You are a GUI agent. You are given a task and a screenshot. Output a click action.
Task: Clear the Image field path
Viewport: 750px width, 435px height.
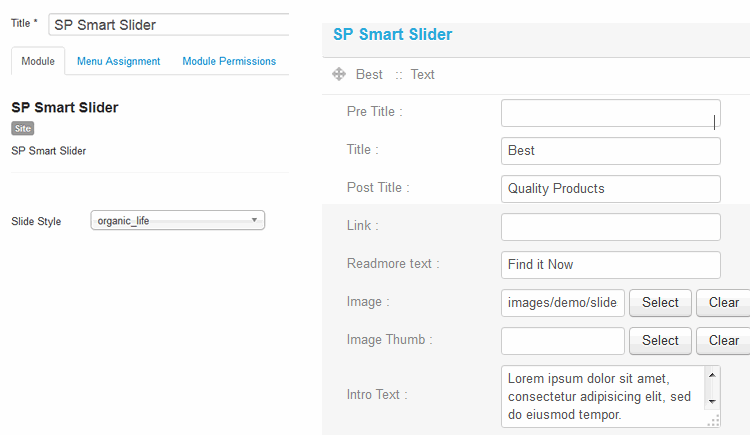click(x=724, y=302)
